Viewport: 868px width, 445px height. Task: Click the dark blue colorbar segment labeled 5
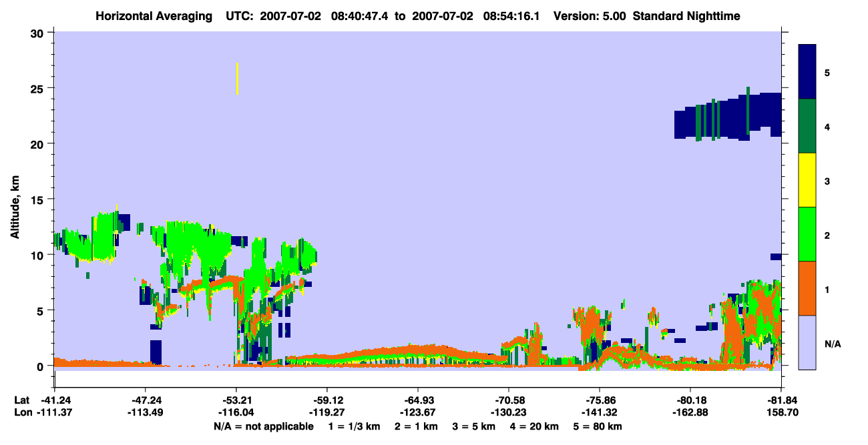[x=808, y=72]
